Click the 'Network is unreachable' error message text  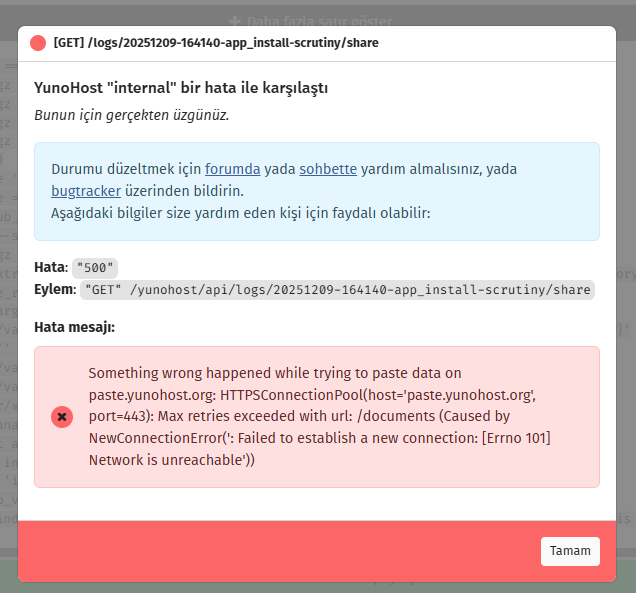click(x=172, y=460)
